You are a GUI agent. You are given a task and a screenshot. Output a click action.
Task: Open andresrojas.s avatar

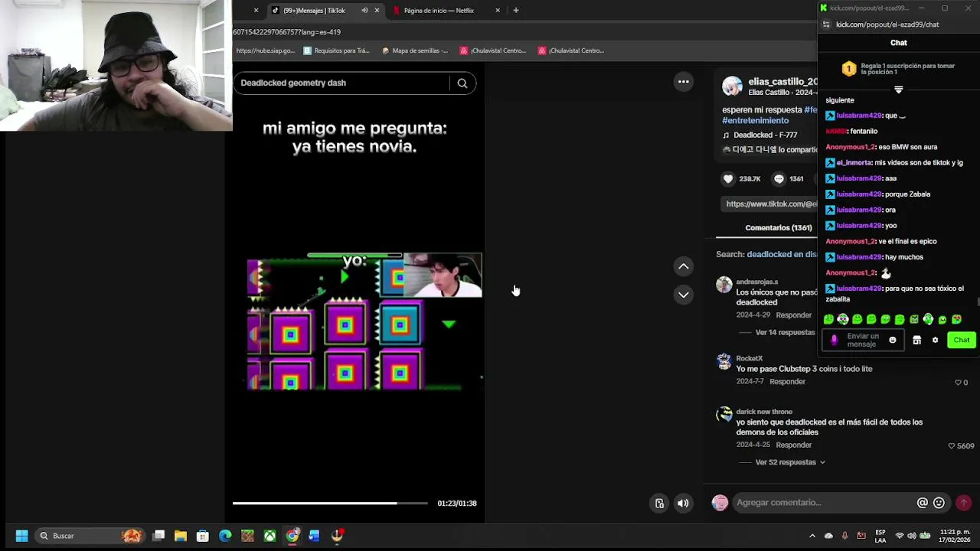(724, 285)
